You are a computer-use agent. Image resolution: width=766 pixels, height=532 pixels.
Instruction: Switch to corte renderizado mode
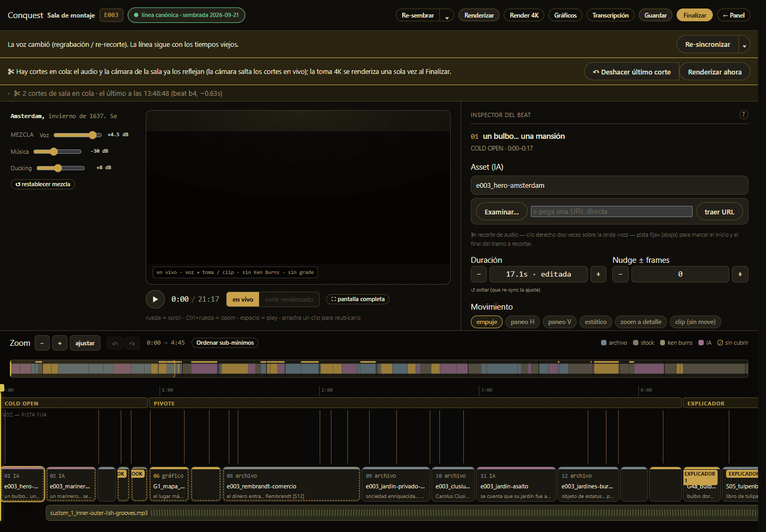(x=289, y=300)
